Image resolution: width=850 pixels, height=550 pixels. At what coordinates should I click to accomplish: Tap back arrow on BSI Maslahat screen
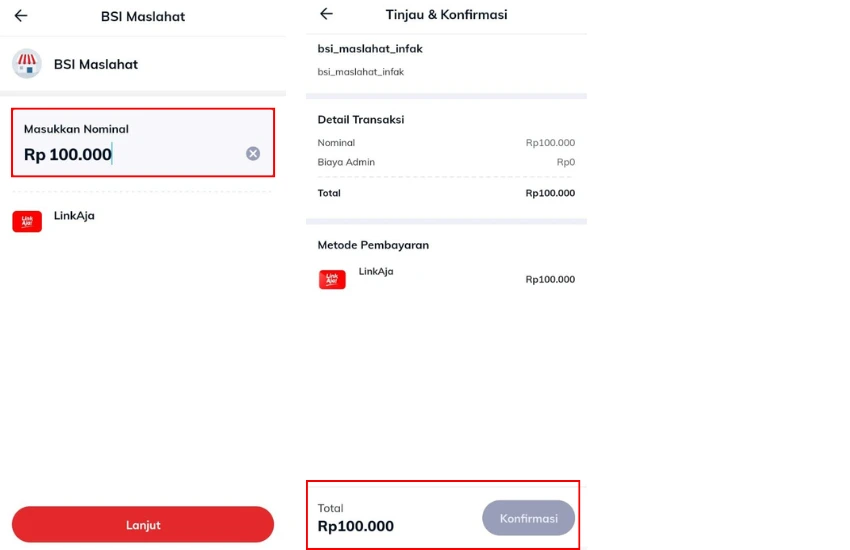click(x=21, y=16)
